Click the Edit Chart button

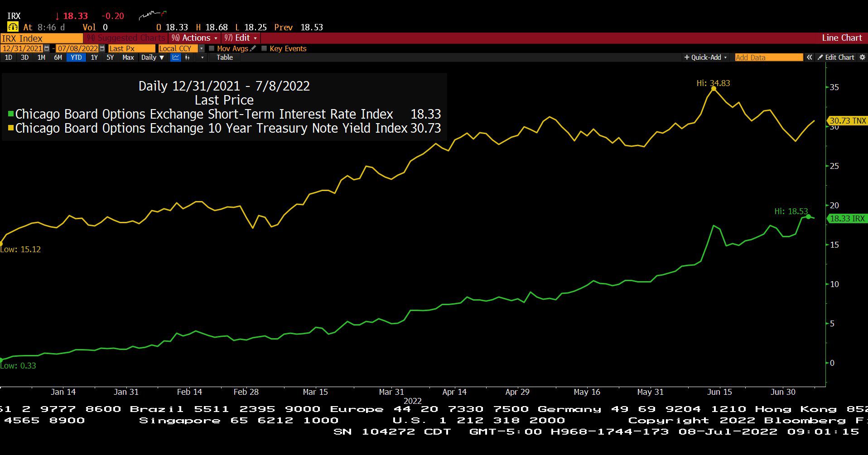tap(836, 57)
